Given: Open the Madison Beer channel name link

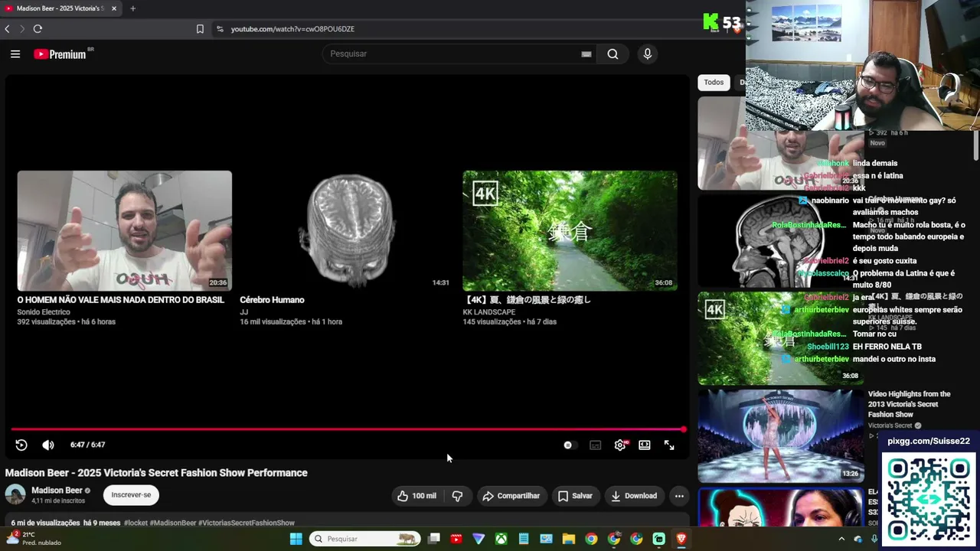Looking at the screenshot, I should pyautogui.click(x=57, y=491).
